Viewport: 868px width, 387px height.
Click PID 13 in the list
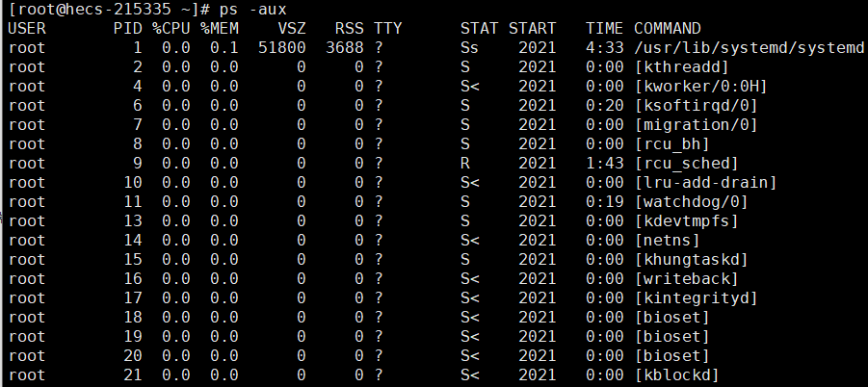point(132,221)
